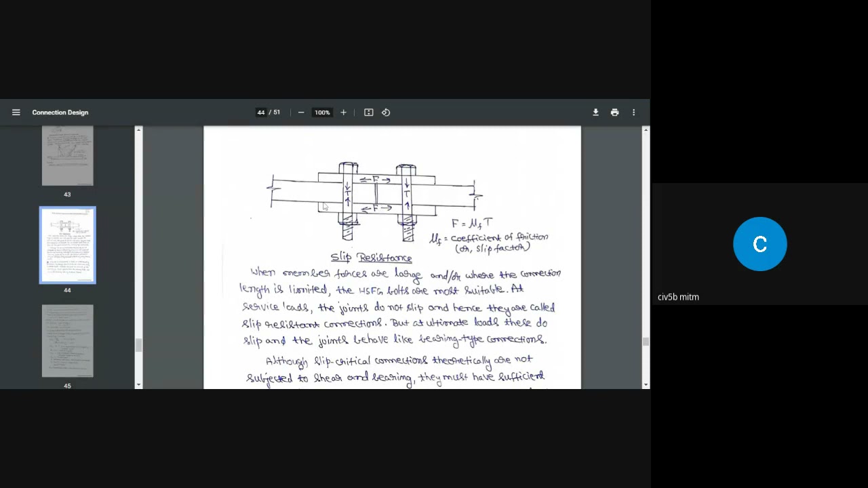Image resolution: width=868 pixels, height=488 pixels.
Task: Click the document vertical scrollbar thumb
Action: [646, 342]
